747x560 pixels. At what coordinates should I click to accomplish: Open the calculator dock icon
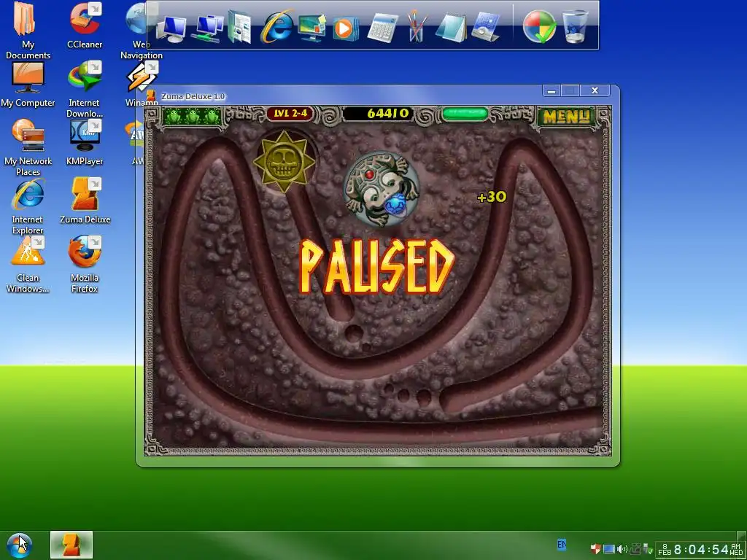pyautogui.click(x=382, y=28)
